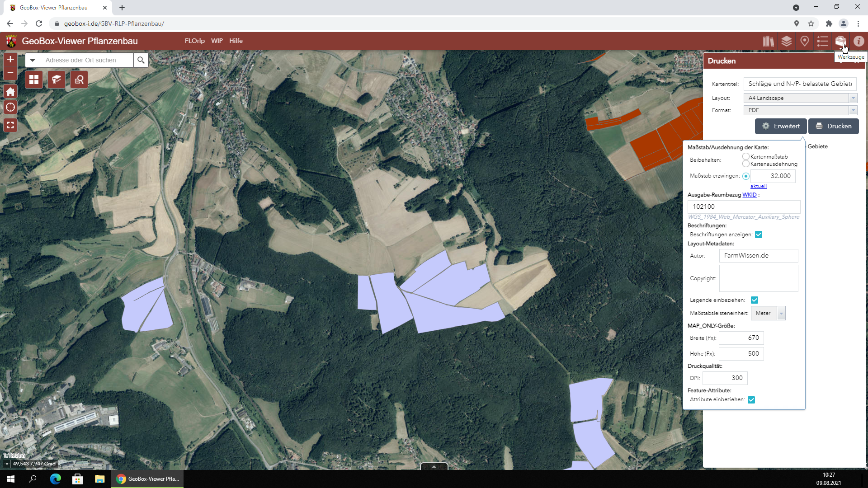Click the info icon in header
The height and width of the screenshot is (488, 868).
(x=859, y=41)
